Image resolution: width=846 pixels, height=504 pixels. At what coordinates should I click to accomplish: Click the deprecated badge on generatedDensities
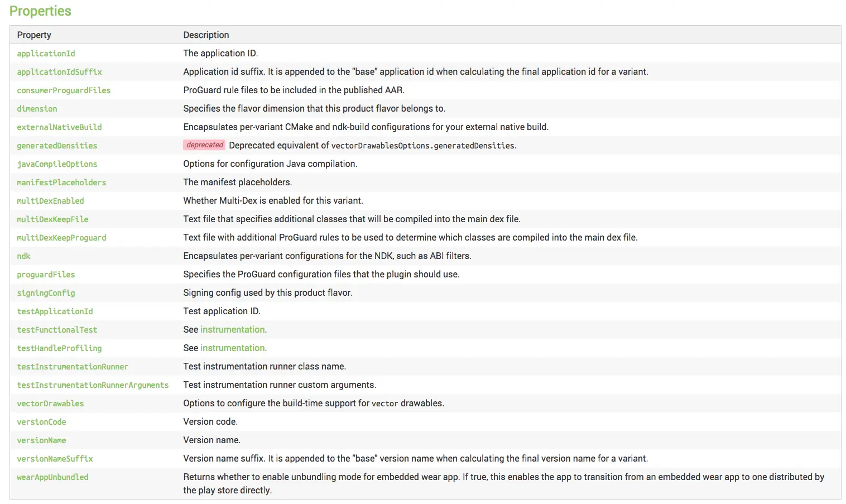coord(204,145)
